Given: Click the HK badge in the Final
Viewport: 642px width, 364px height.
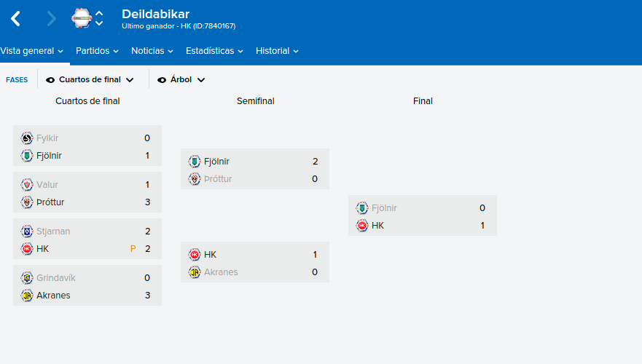Looking at the screenshot, I should 362,226.
